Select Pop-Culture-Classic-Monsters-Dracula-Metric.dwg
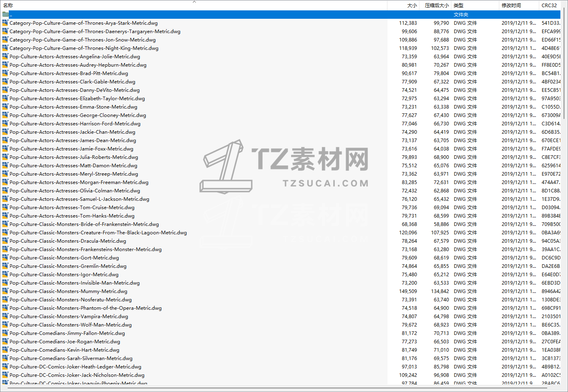The width and height of the screenshot is (568, 392). tap(68, 241)
